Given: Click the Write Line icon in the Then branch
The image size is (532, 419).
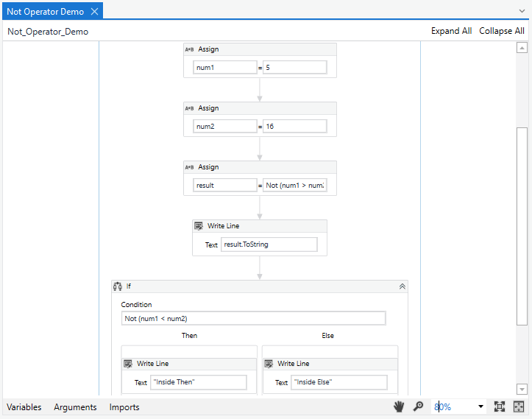Looking at the screenshot, I should [x=128, y=364].
